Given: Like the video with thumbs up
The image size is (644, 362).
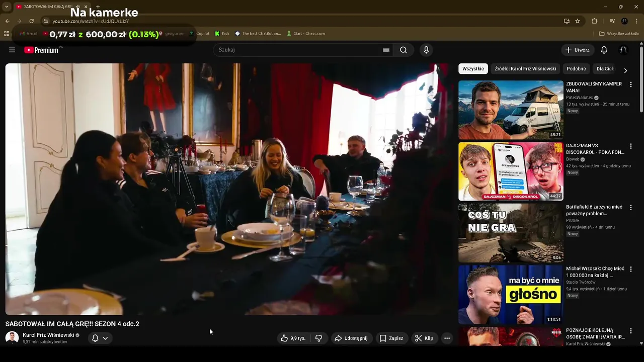Looking at the screenshot, I should 293,338.
